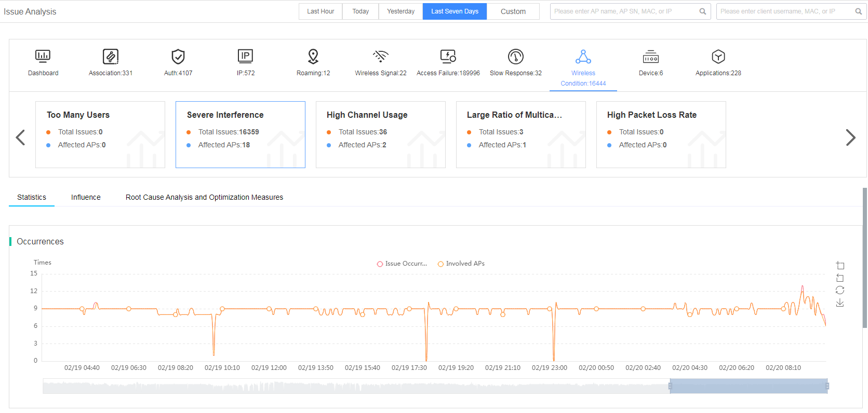Select the Yesterday time range
The image size is (868, 413).
[x=400, y=11]
